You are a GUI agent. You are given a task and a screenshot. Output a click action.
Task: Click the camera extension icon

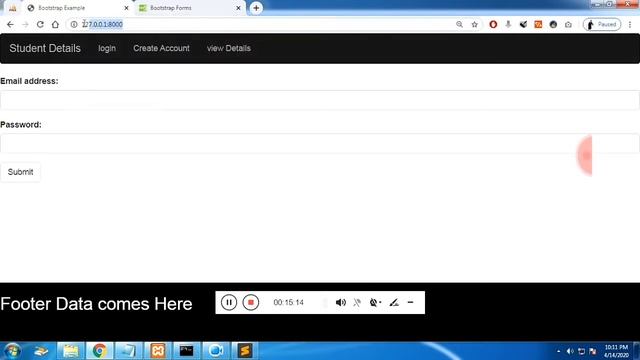(568, 24)
